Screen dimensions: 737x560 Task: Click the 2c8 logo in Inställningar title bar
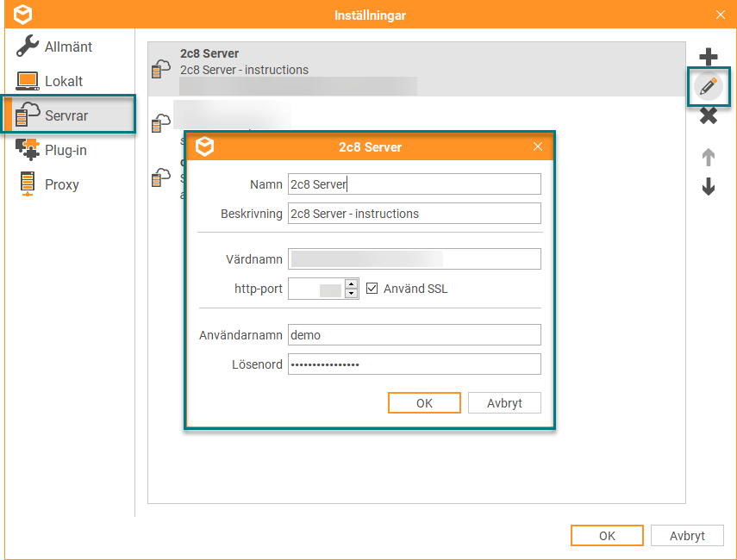click(x=22, y=15)
